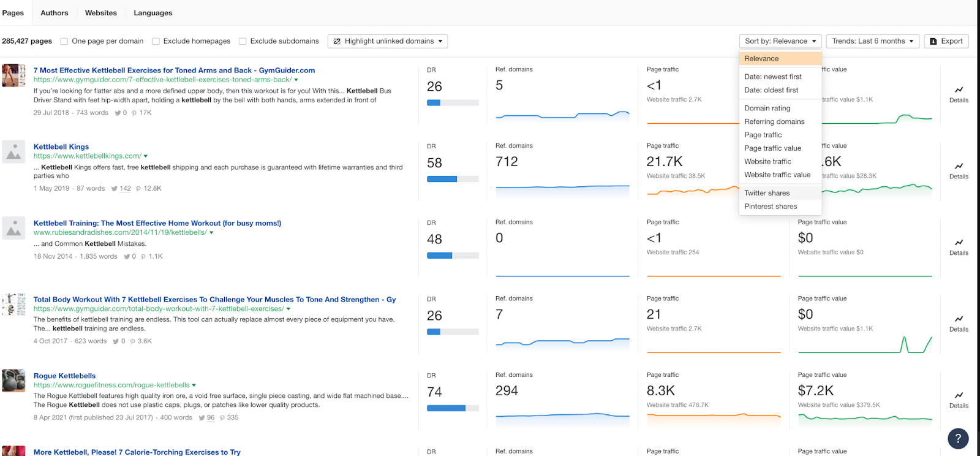Click Twitter icon on Rogue Kettlebells result
This screenshot has width=980, height=456.
tap(202, 418)
